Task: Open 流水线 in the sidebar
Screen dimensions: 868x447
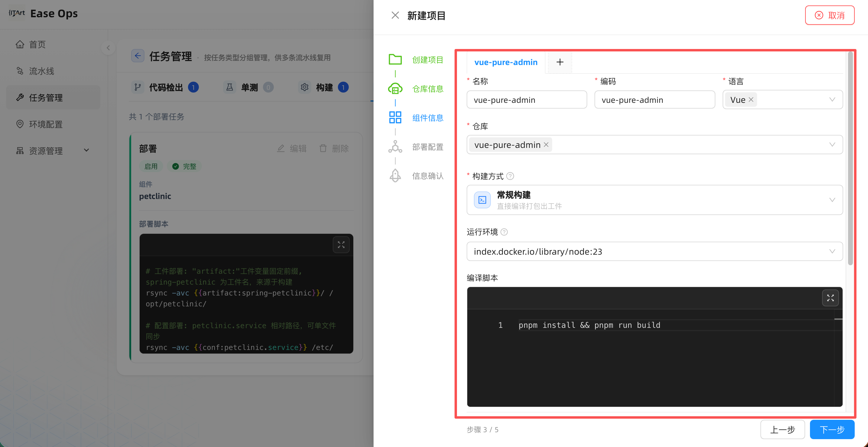Action: click(x=53, y=71)
